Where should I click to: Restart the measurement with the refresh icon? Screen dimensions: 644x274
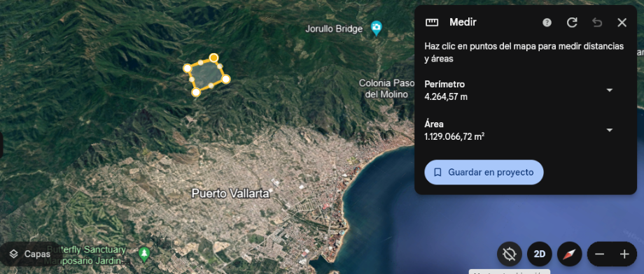pos(572,22)
